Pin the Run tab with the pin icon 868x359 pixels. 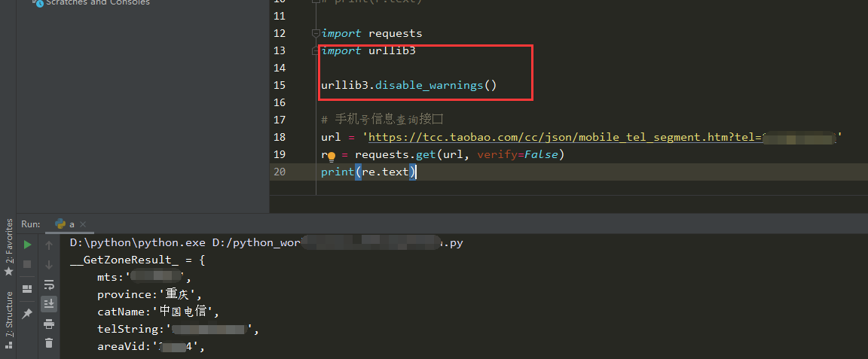click(27, 314)
